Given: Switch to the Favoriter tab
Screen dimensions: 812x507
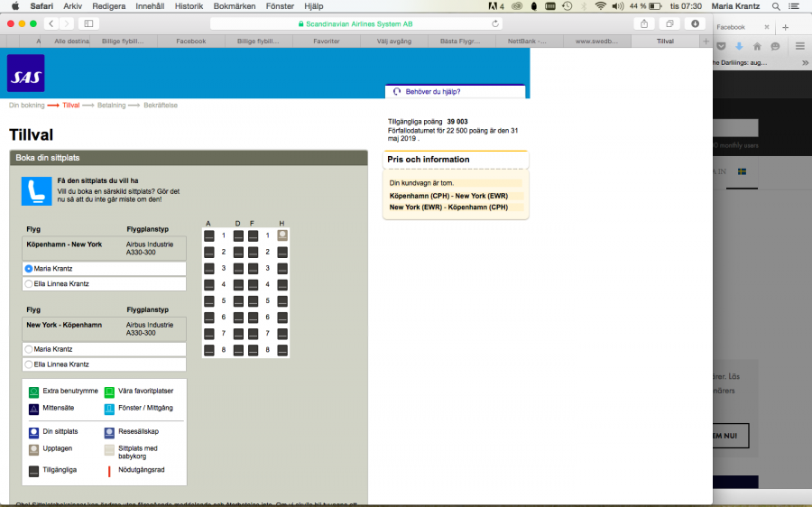Looking at the screenshot, I should (327, 41).
